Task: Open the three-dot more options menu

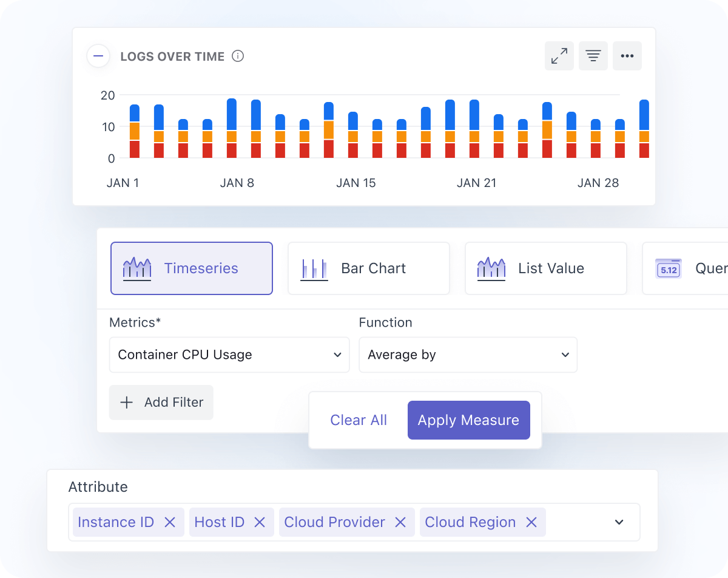Action: point(627,56)
